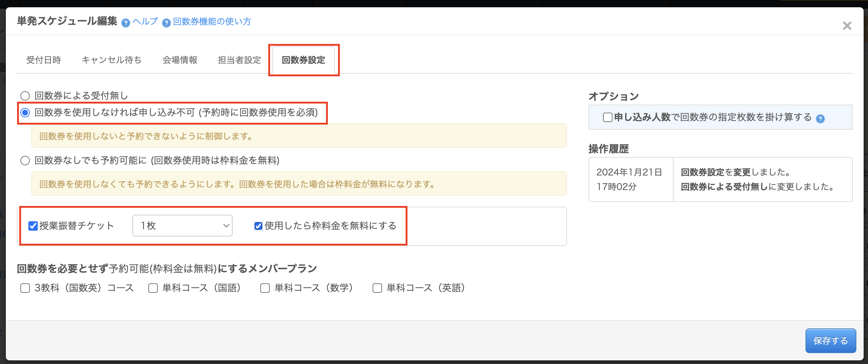
Task: Switch to the 受付日時 tab
Action: (x=44, y=60)
